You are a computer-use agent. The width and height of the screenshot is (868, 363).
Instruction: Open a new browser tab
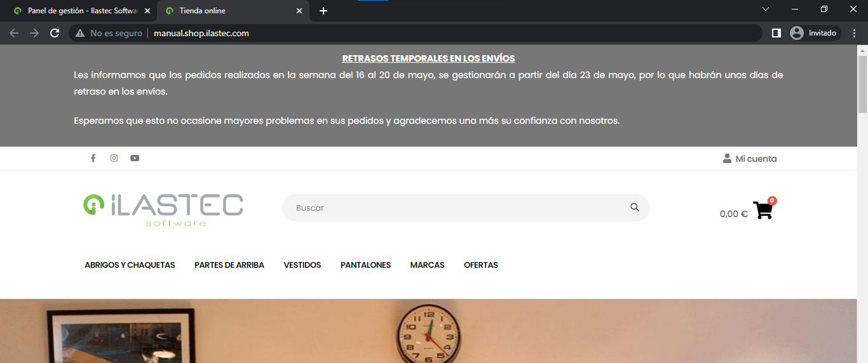coord(323,11)
